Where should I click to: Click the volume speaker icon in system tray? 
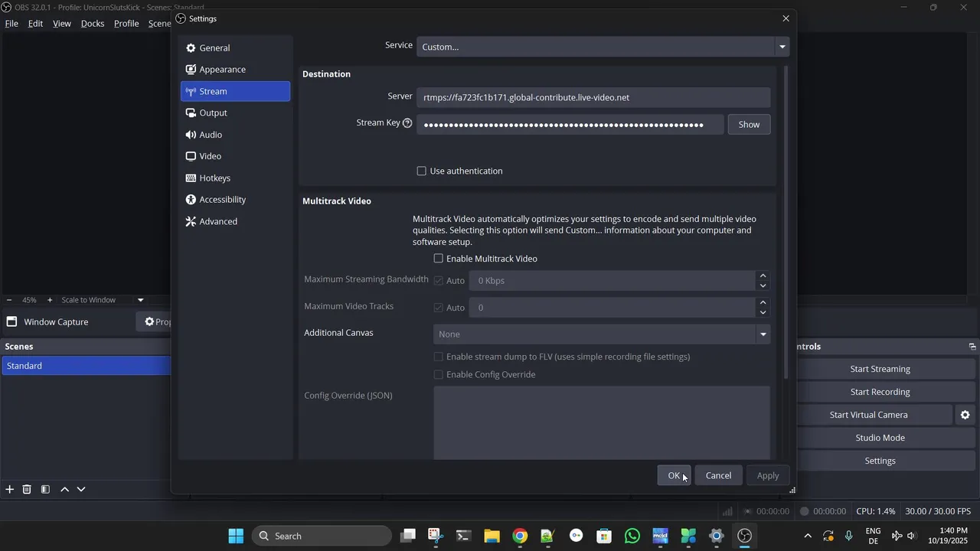[911, 536]
